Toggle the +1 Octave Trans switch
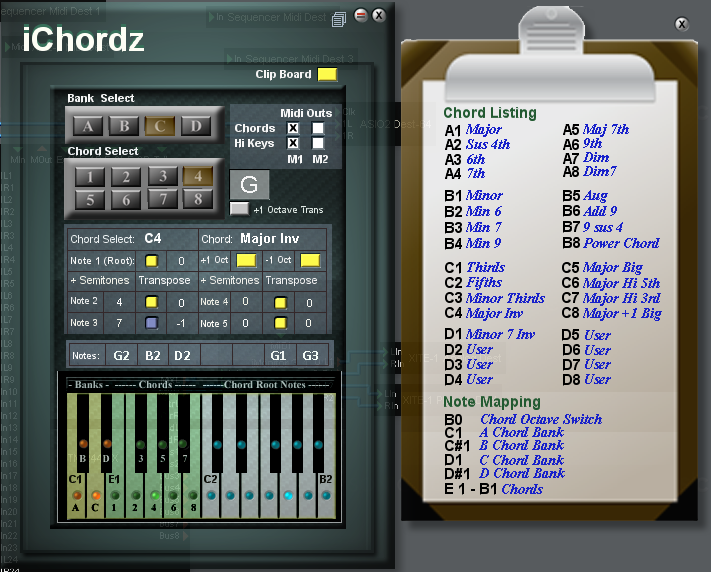Image resolution: width=711 pixels, height=572 pixels. (x=238, y=208)
